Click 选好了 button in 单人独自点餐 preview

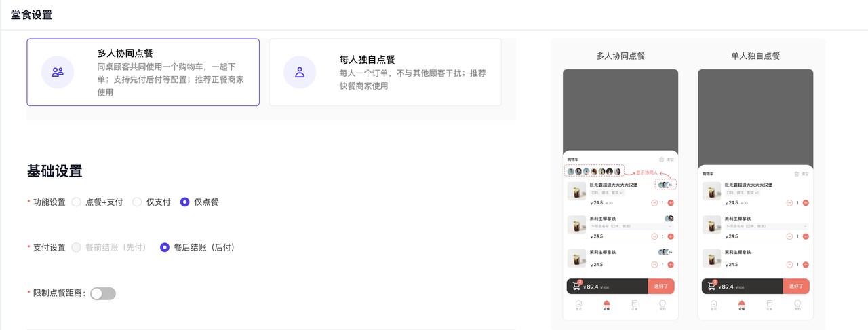coord(796,287)
